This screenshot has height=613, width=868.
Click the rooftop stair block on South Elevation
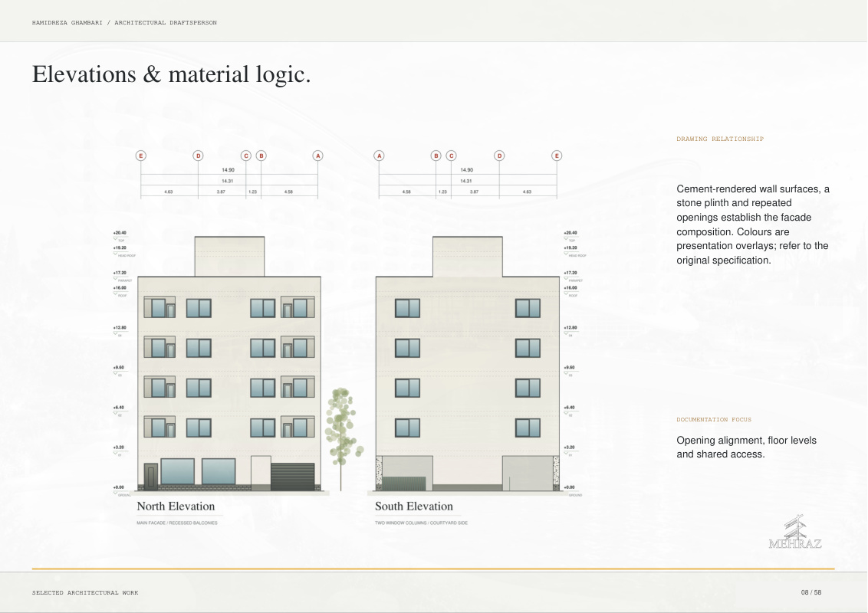click(467, 257)
